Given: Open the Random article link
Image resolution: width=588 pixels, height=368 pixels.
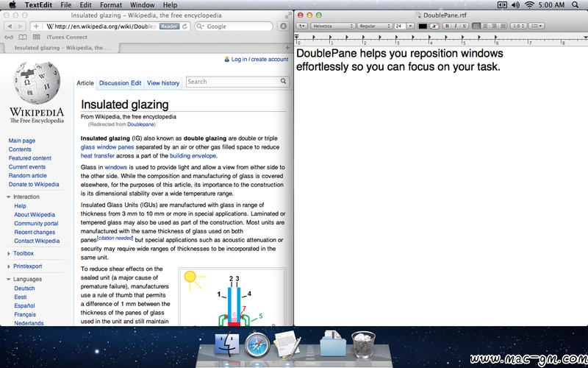Looking at the screenshot, I should pos(28,176).
